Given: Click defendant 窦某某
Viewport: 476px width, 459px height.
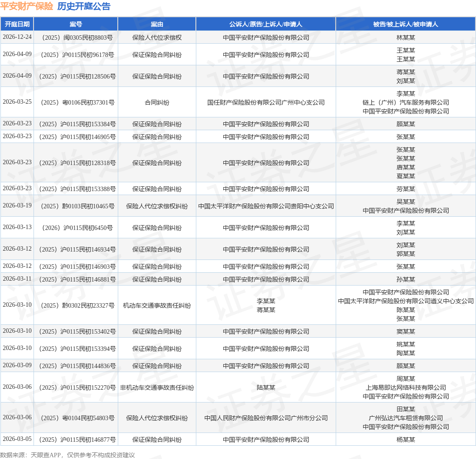Looking at the screenshot, I should pos(405,332).
